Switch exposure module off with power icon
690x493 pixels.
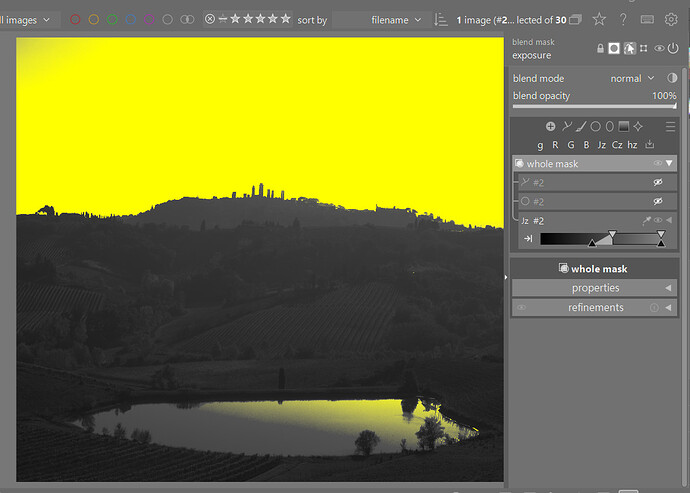point(673,48)
